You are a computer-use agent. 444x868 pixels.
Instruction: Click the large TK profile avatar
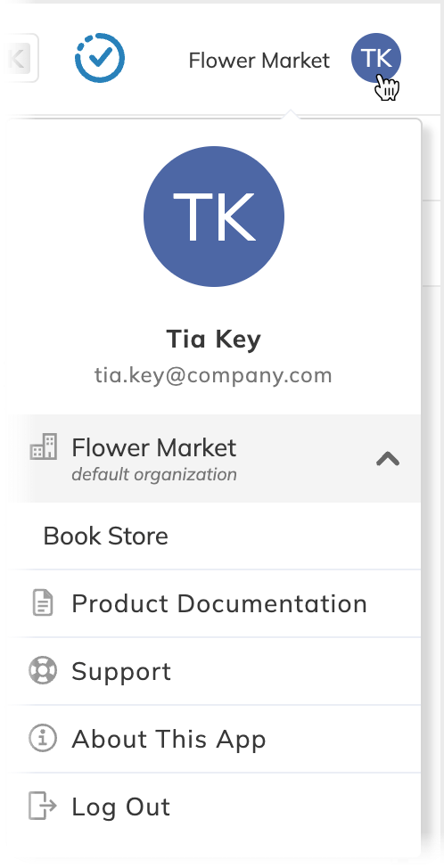coord(214,217)
